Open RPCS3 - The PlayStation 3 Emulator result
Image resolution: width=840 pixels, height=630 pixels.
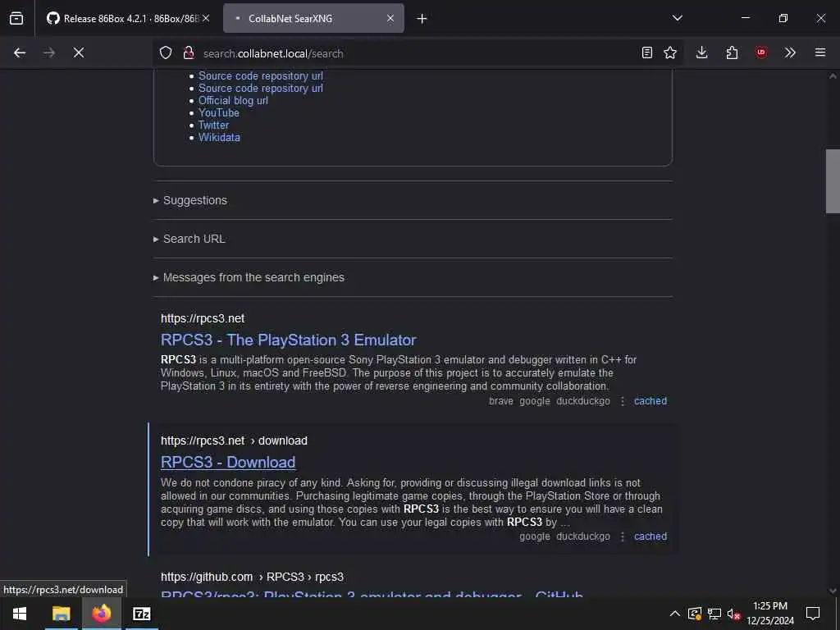(288, 340)
